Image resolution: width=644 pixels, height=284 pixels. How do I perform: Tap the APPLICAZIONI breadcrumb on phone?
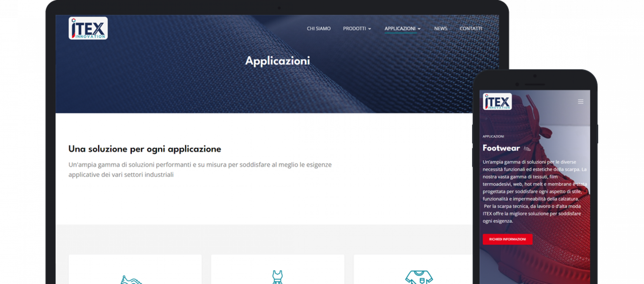pos(493,136)
